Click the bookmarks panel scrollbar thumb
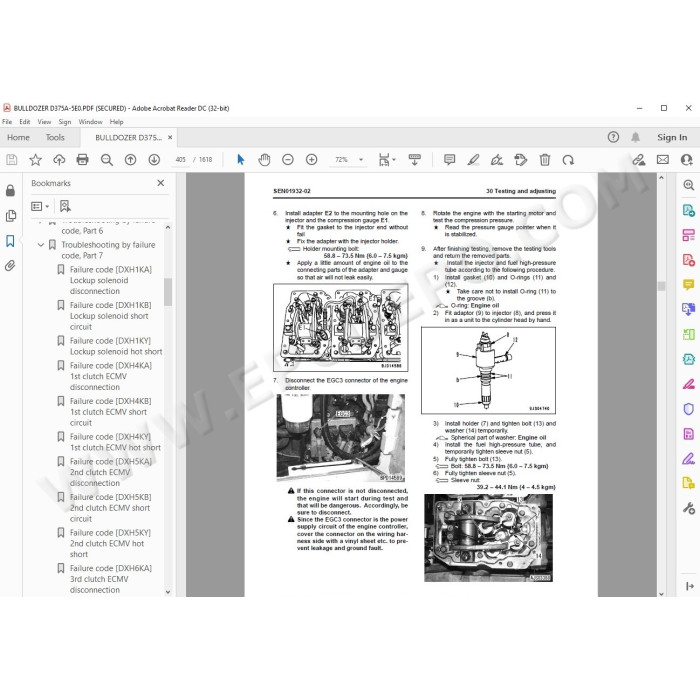The width and height of the screenshot is (700, 700). pyautogui.click(x=168, y=292)
